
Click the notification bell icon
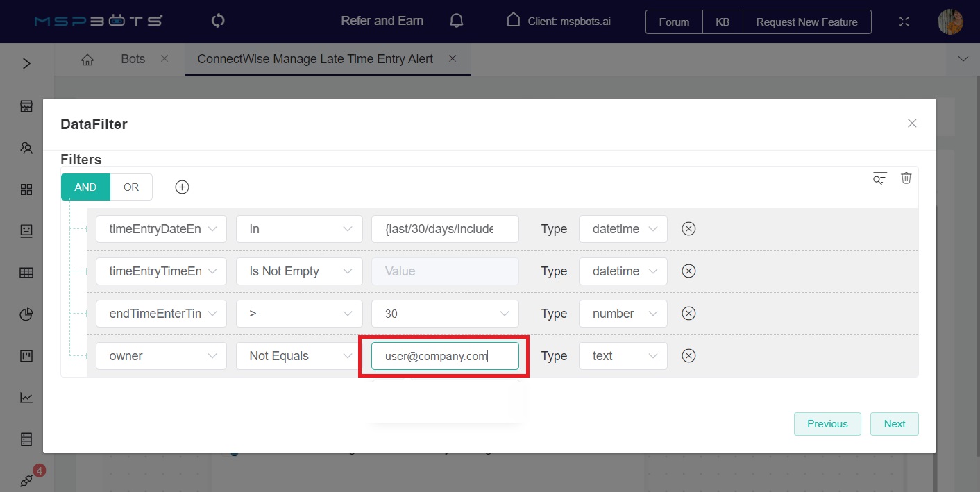pos(457,21)
